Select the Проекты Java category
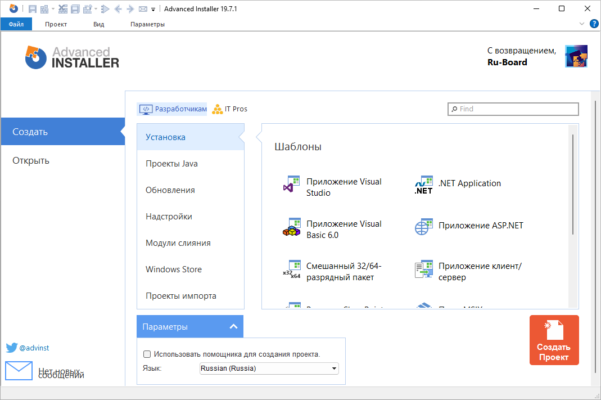Image resolution: width=601 pixels, height=400 pixels. [190, 164]
